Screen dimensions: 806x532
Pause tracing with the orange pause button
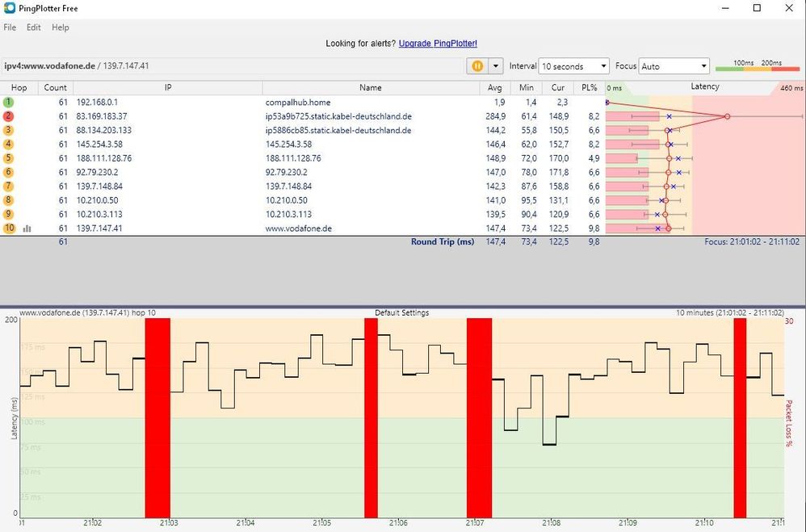coord(477,65)
